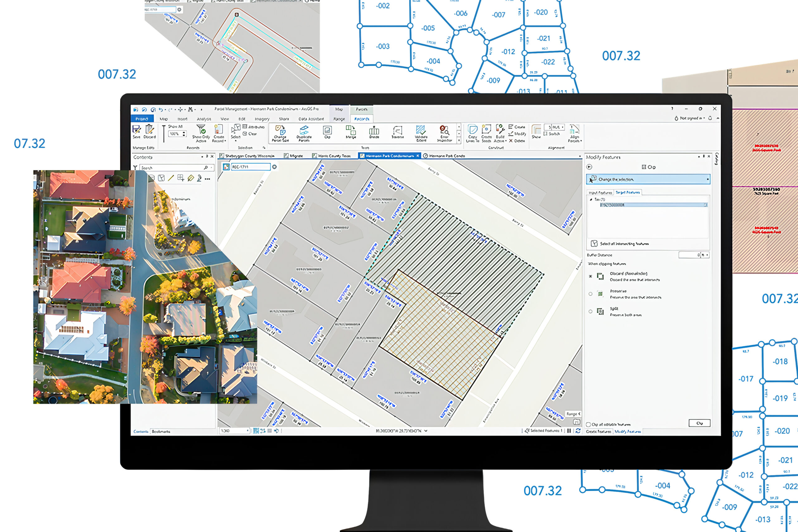The image size is (798, 532).
Task: Click the Run button in Modify Features
Action: 699,423
